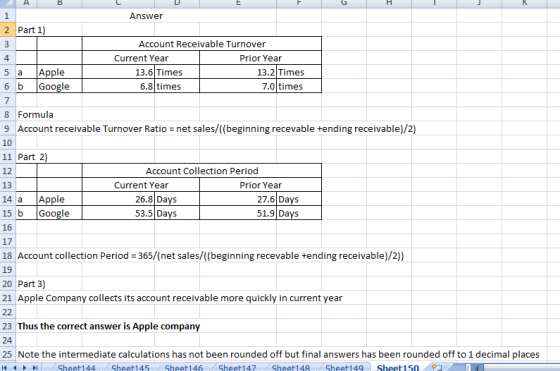Viewport: 560px width, 371px height.
Task: Click the Account receivable Turnover Ratio formula
Action: click(x=216, y=129)
